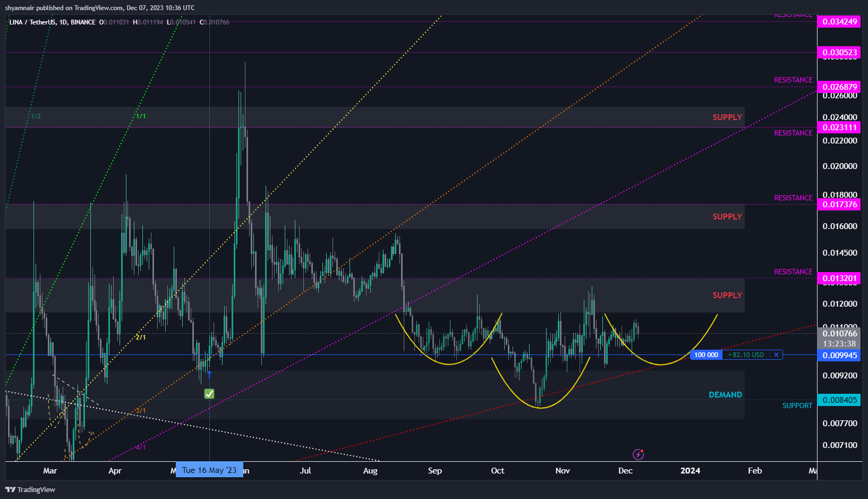This screenshot has height=499, width=868.
Task: Click the current price 0.010766 label
Action: coord(839,334)
